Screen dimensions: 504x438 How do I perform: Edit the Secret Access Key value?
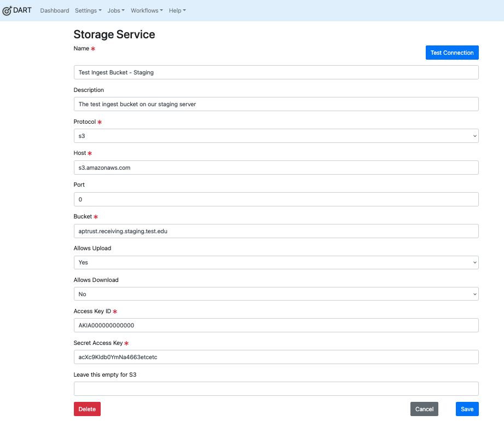pos(276,357)
